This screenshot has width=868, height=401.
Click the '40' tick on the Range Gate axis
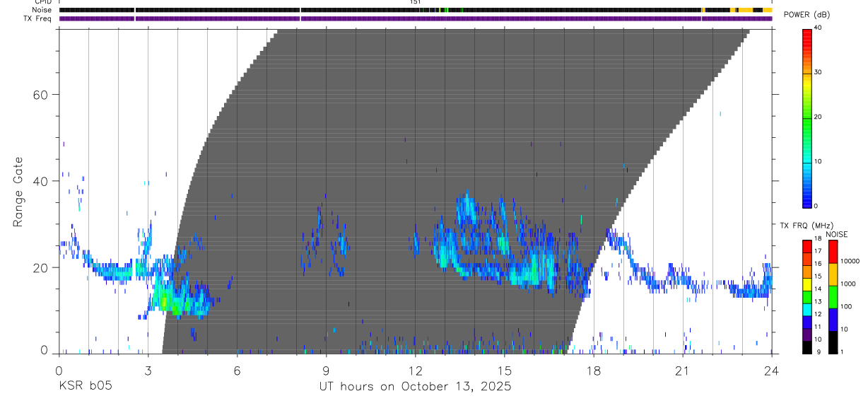[42, 181]
